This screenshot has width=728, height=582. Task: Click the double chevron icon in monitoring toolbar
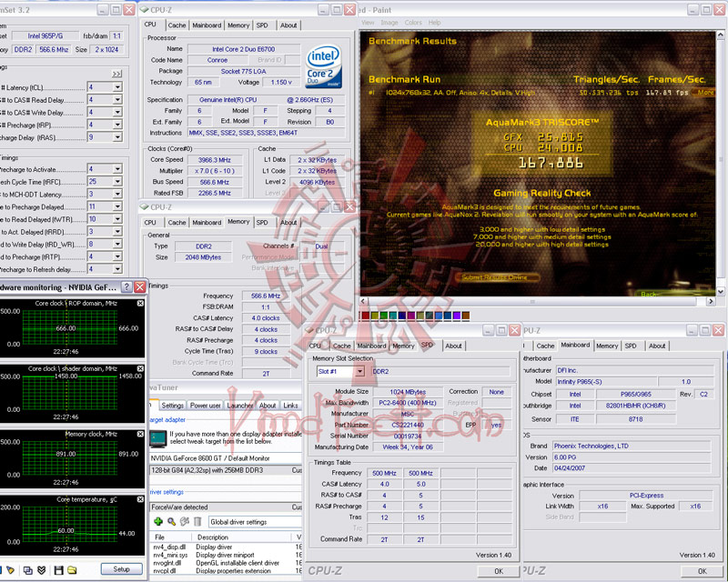[x=41, y=570]
